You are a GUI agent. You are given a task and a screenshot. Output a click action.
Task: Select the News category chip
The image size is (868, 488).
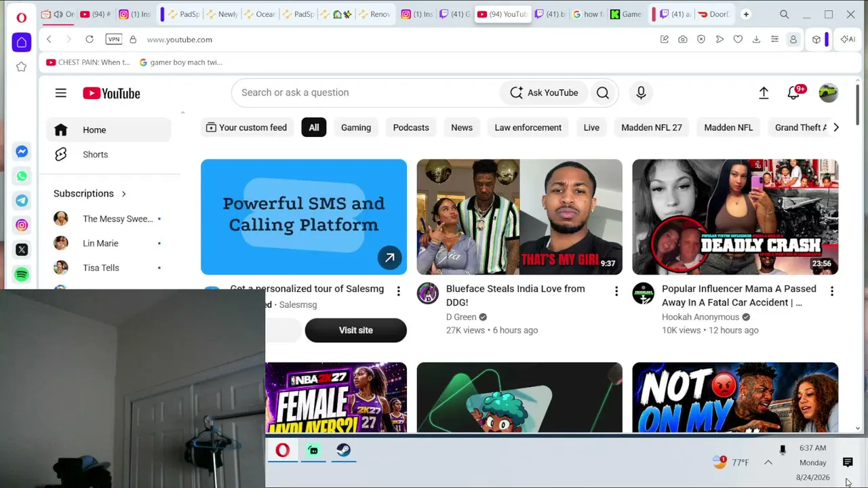point(462,127)
